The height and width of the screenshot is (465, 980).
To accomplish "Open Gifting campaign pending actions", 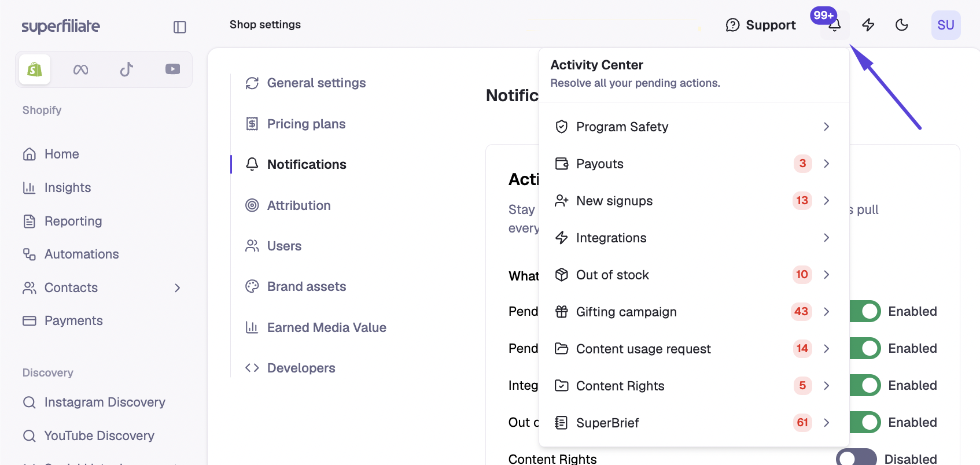I will pos(694,312).
